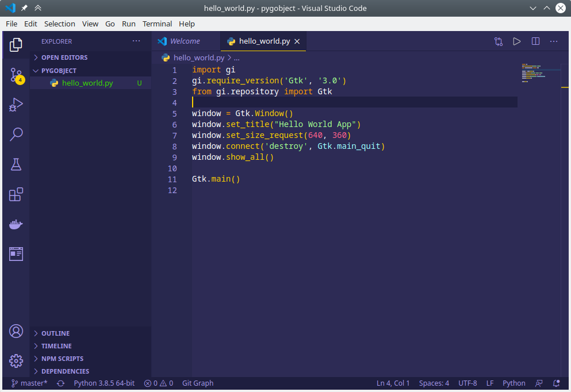Open Source Control showing 4 changes

[x=16, y=75]
